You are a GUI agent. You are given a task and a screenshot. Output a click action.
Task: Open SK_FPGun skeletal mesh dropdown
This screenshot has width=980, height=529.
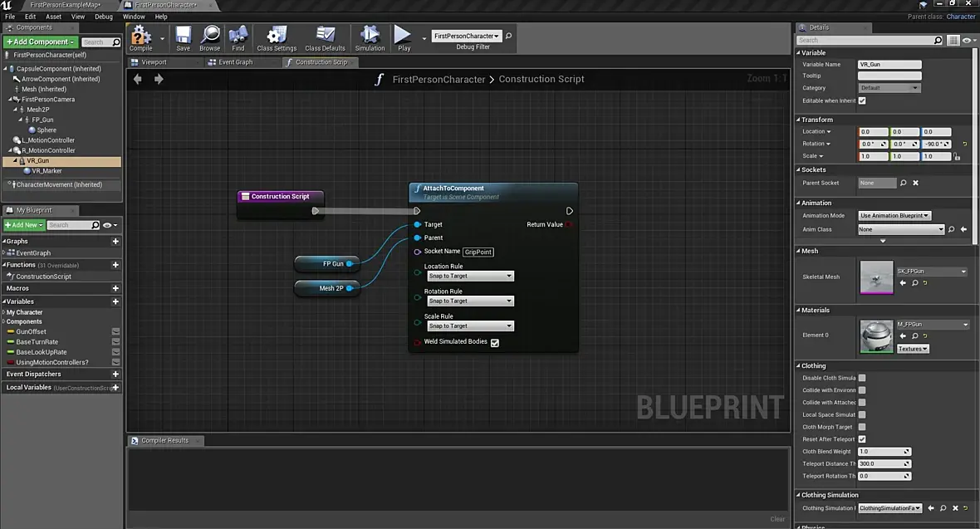click(932, 272)
